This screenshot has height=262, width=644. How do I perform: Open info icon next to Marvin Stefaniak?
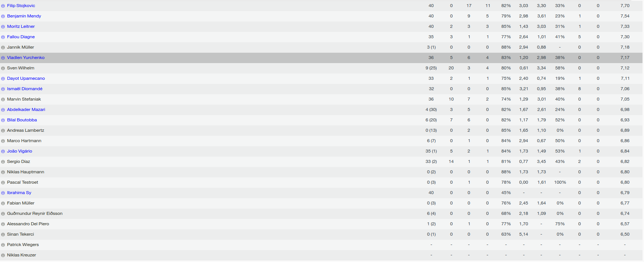tap(3, 99)
